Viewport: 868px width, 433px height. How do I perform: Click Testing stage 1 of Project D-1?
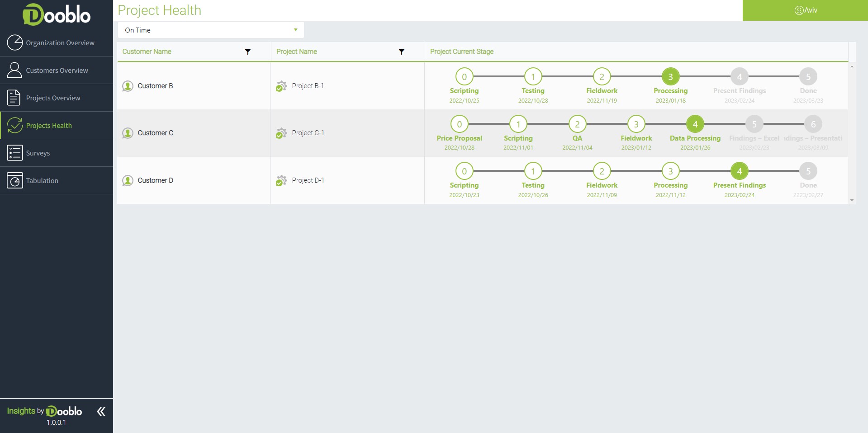point(533,171)
